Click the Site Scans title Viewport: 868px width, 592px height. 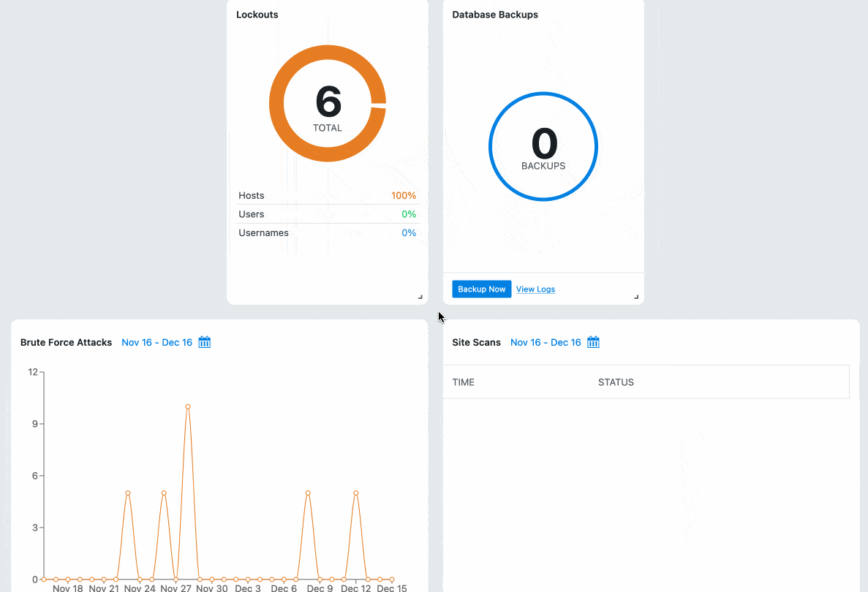(x=476, y=343)
